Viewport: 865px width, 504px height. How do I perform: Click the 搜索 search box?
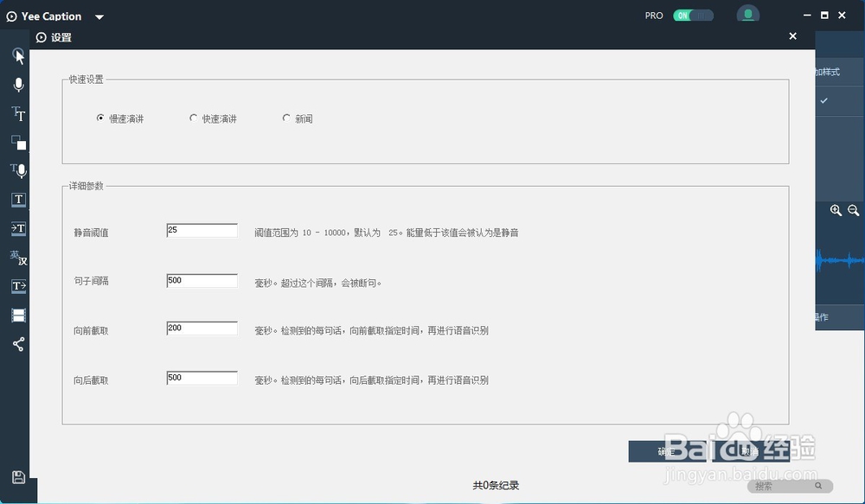click(790, 486)
